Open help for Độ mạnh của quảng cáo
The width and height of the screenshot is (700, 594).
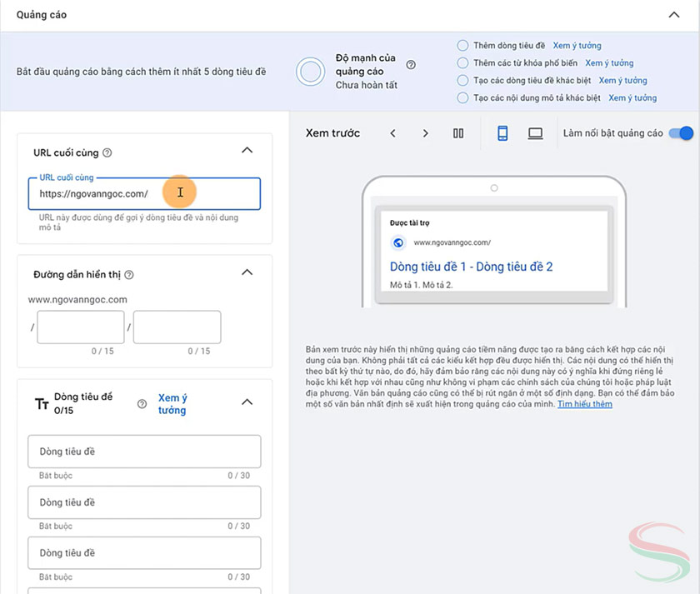click(x=411, y=65)
